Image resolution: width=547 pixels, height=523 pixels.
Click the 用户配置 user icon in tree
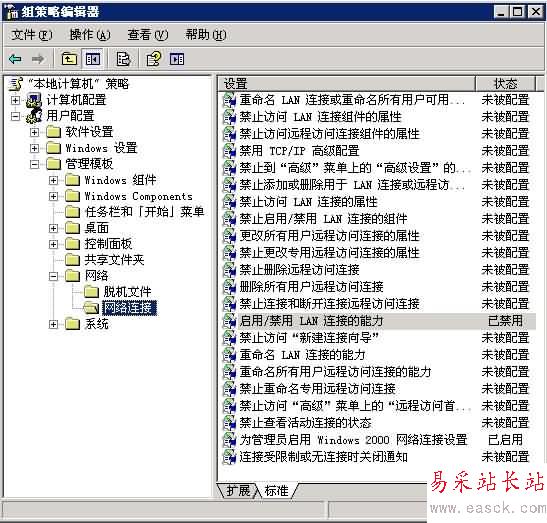[x=34, y=116]
